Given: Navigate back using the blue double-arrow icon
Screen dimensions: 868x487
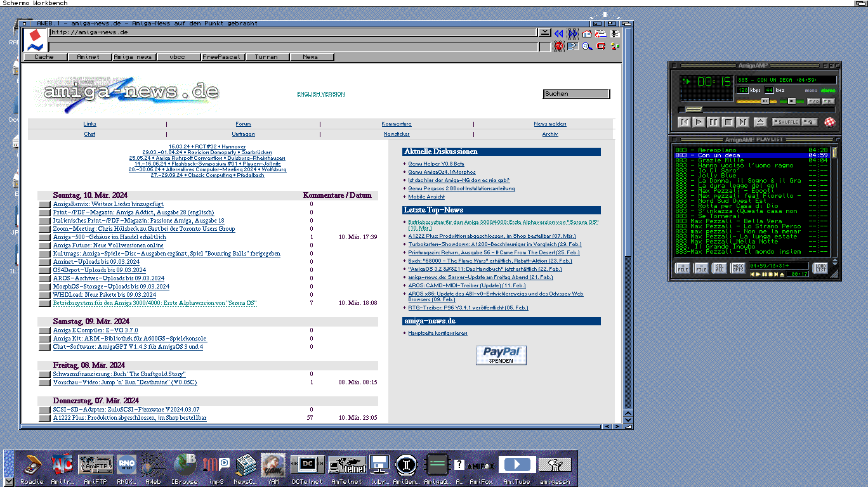Looking at the screenshot, I should click(x=558, y=33).
